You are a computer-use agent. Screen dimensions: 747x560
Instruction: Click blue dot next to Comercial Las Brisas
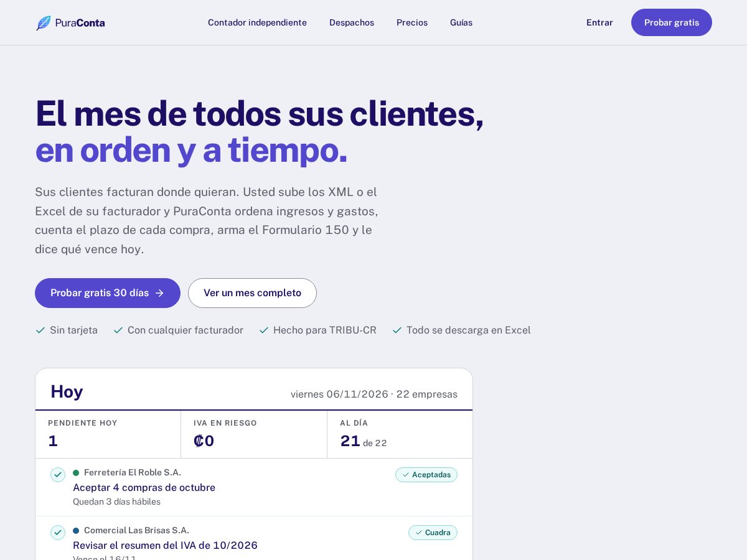pyautogui.click(x=76, y=531)
